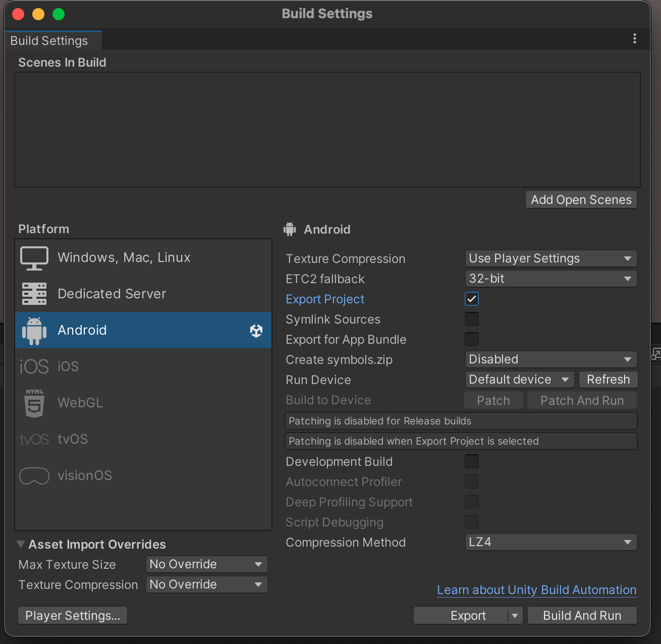
Task: Click the Unity logo on Android row
Action: coord(256,331)
